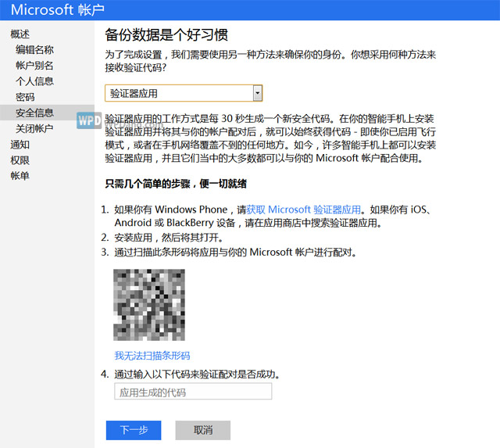Open 关闭帐户 in the sidebar
The width and height of the screenshot is (500, 448).
34,128
